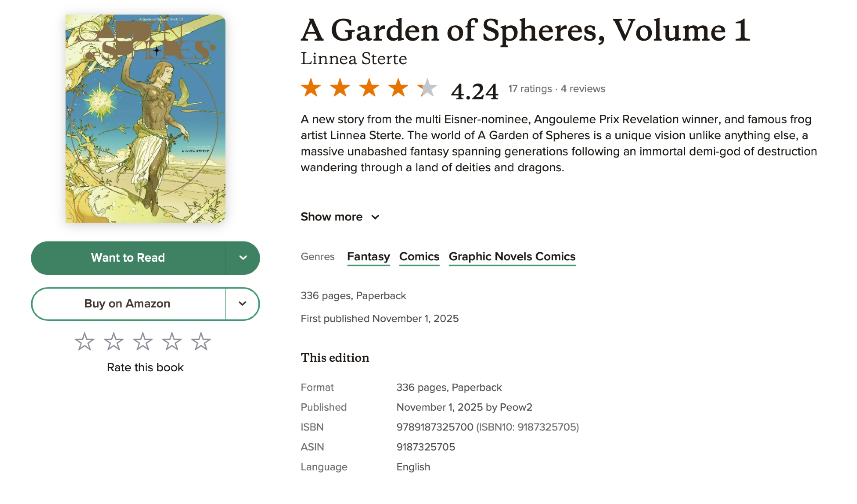The image size is (857, 504).
Task: Click the 4.24 average rating number
Action: pos(474,91)
